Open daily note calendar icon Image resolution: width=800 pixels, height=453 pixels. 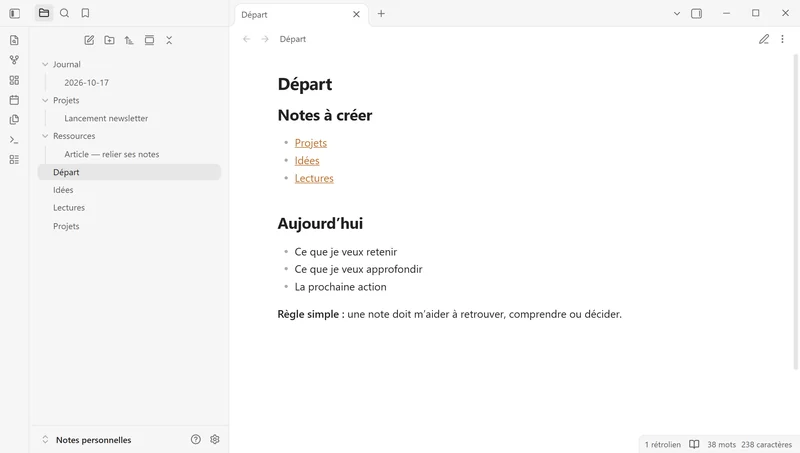(14, 100)
